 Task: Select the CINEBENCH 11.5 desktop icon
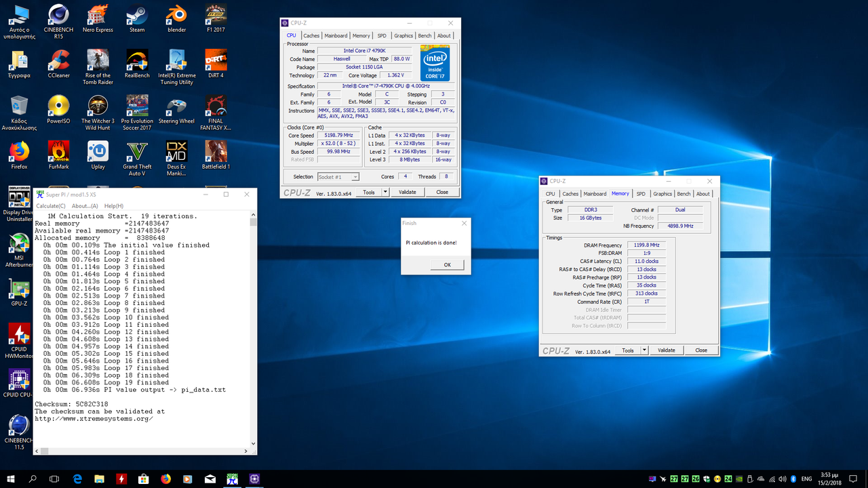[x=19, y=431]
